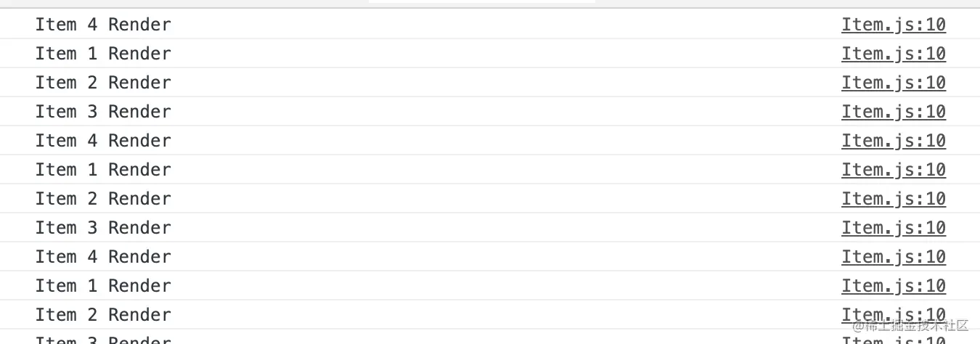Image resolution: width=980 pixels, height=344 pixels.
Task: Open Item.js:10 link for first Item 1 Render
Action: (894, 54)
